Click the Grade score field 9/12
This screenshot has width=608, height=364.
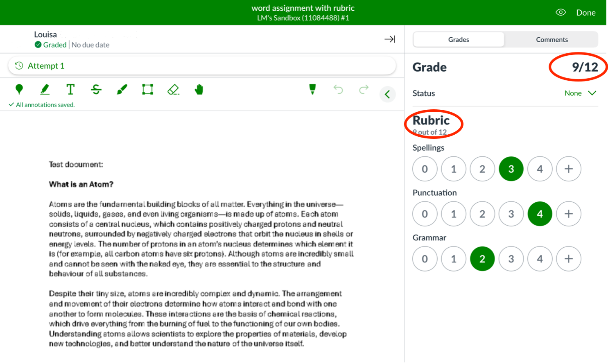[585, 67]
